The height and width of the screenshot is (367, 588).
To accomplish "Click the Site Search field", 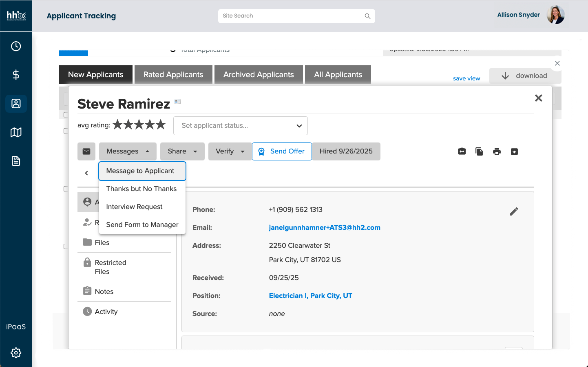I will (x=292, y=16).
